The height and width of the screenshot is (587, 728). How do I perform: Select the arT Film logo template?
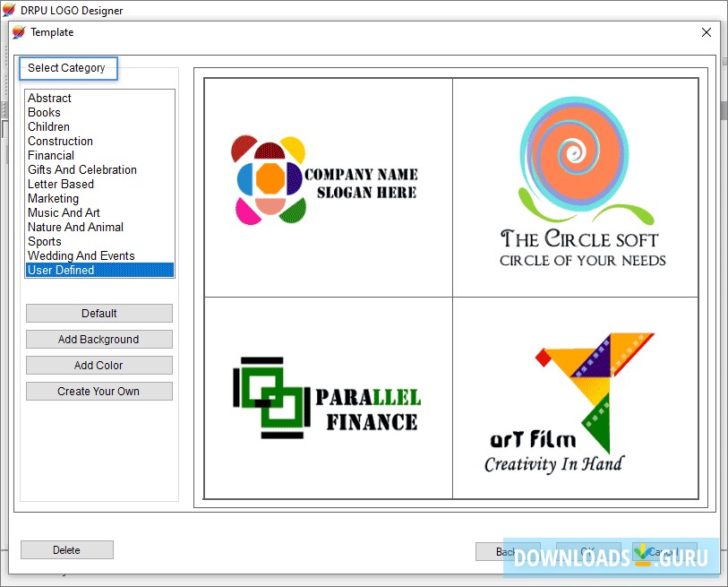click(x=575, y=397)
